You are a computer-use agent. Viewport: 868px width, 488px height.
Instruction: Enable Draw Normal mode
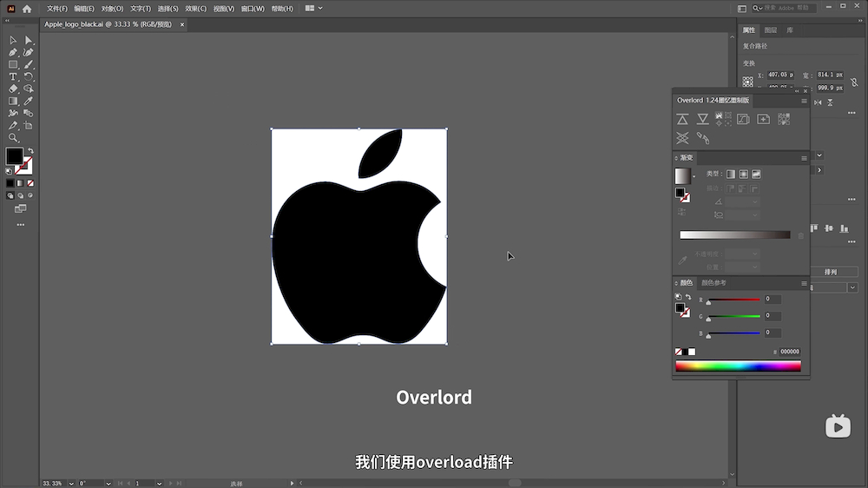tap(10, 195)
